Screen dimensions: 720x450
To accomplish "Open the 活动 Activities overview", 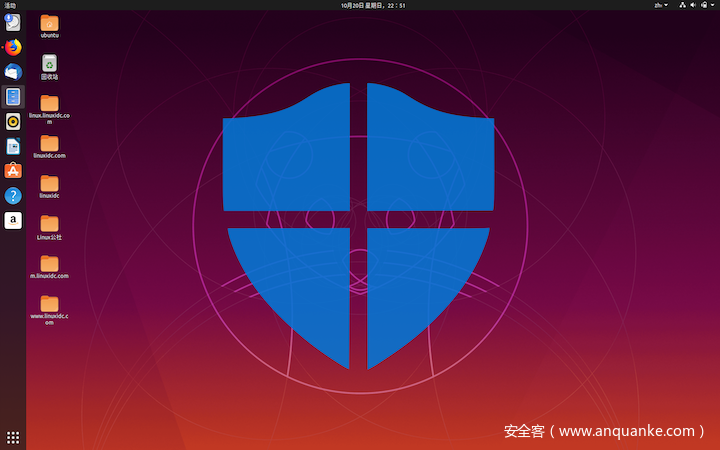I will click(10, 6).
